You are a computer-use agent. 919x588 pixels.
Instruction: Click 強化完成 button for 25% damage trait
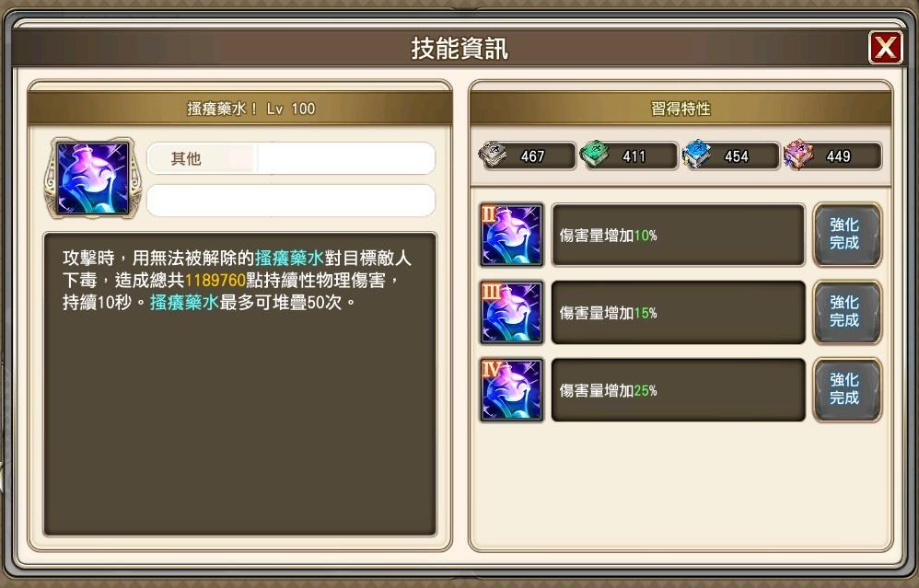847,390
